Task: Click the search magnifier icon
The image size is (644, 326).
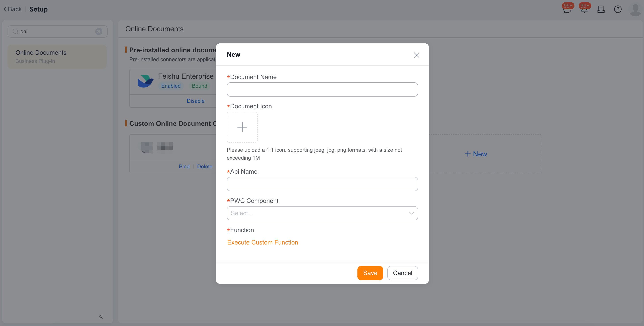Action: (15, 31)
